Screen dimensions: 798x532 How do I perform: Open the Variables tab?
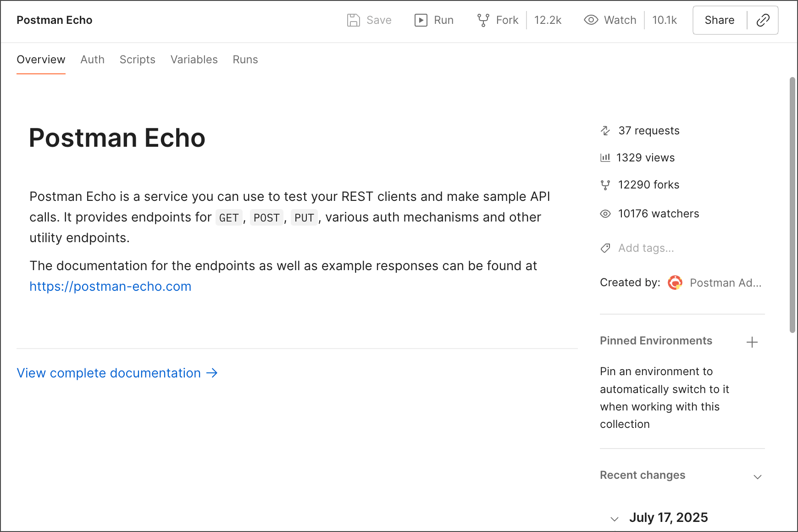click(x=194, y=60)
